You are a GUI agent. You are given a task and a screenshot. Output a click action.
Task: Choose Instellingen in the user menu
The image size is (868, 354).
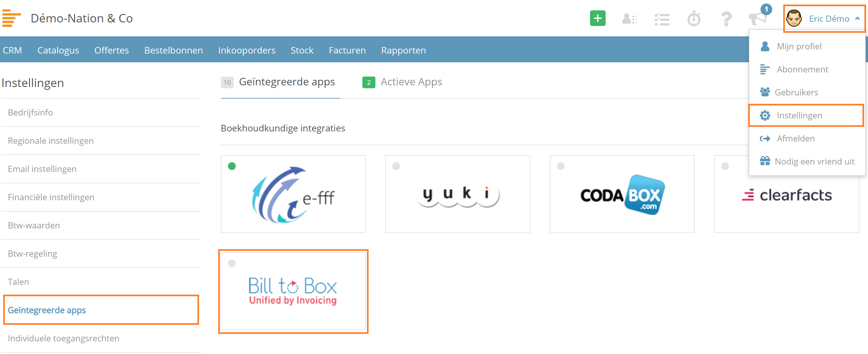tap(806, 116)
